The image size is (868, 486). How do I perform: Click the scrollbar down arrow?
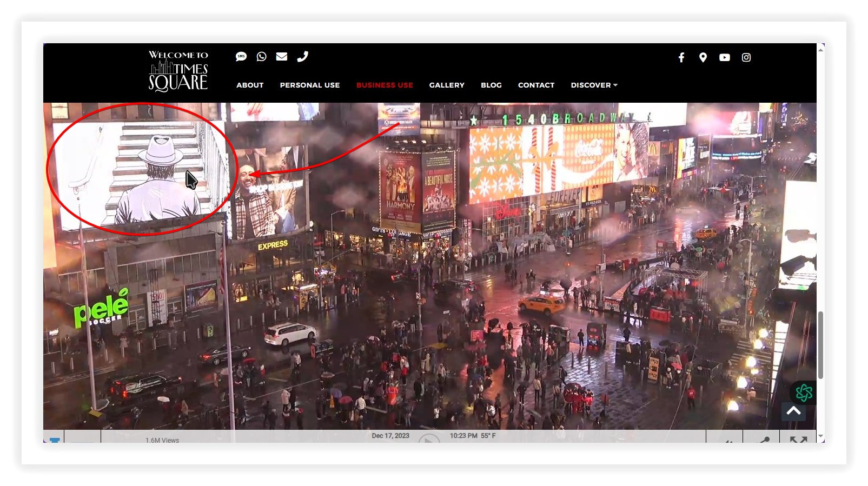pyautogui.click(x=820, y=436)
